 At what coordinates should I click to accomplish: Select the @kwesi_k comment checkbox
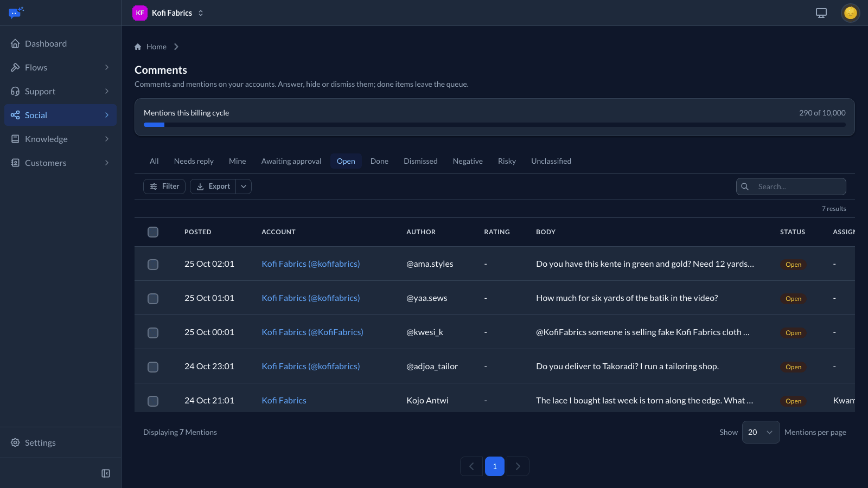(153, 332)
